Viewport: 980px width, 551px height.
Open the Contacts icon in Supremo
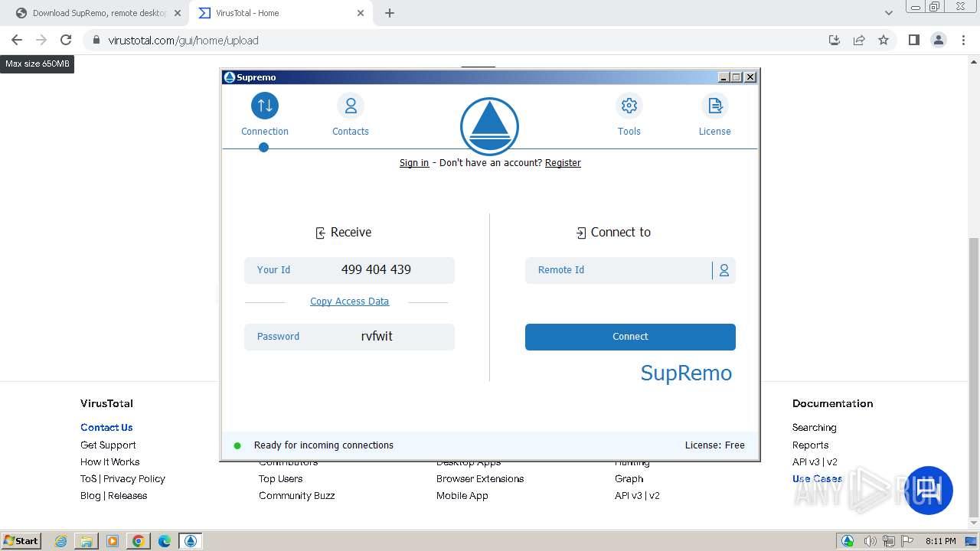(351, 106)
